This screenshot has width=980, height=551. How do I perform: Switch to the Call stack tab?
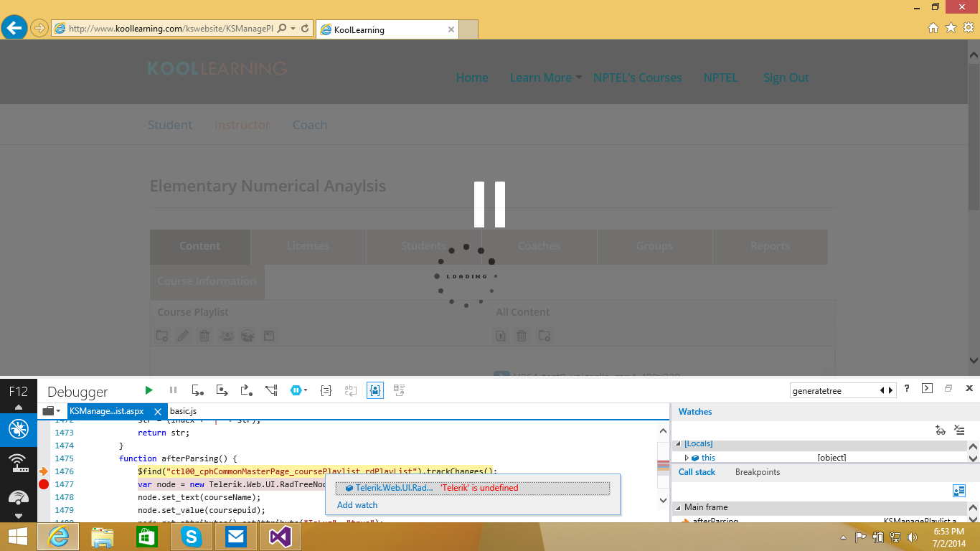(x=697, y=472)
